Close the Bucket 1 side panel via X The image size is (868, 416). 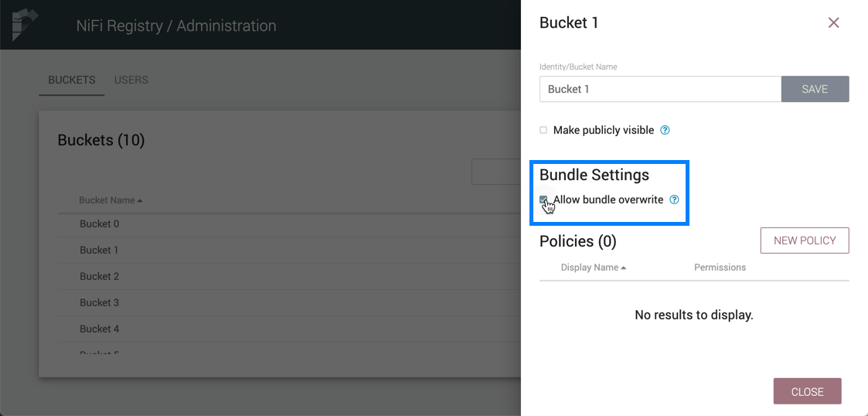point(833,23)
